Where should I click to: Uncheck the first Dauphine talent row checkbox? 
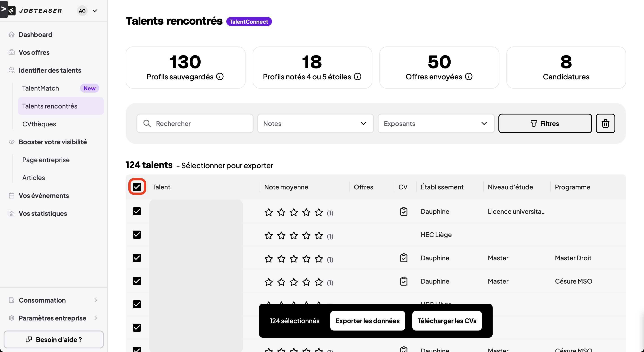(137, 212)
